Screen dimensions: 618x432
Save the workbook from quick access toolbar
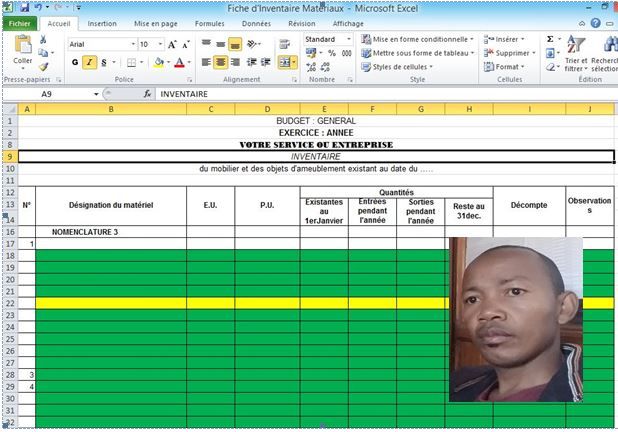pyautogui.click(x=25, y=7)
